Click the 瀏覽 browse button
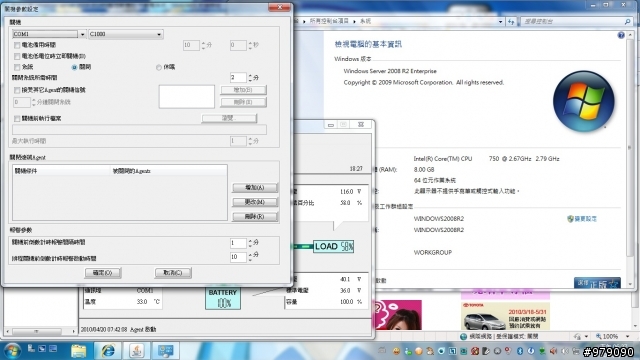Screen dimensions: 640x360 point(229,118)
